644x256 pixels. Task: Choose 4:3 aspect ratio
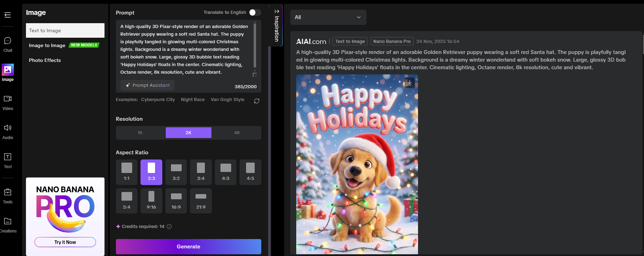[226, 172]
